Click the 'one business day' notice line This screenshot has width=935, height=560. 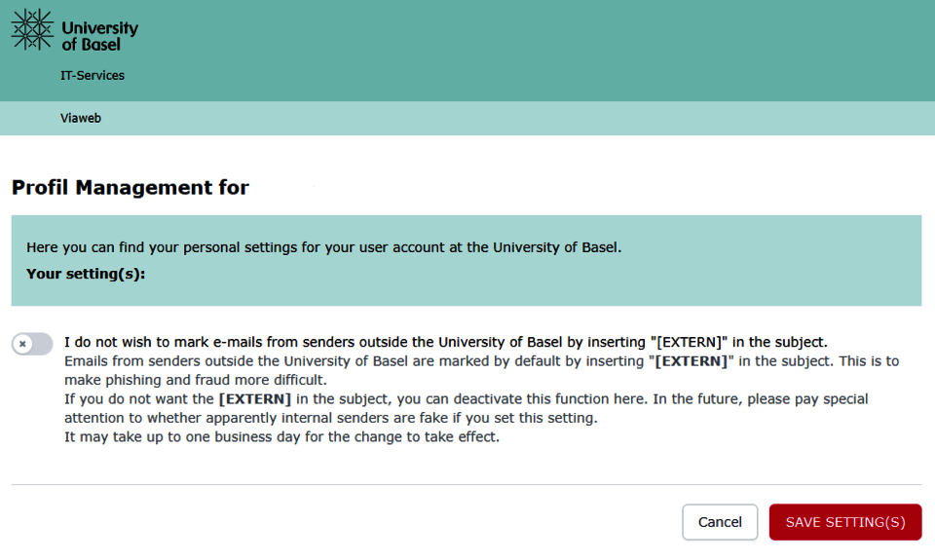(282, 437)
